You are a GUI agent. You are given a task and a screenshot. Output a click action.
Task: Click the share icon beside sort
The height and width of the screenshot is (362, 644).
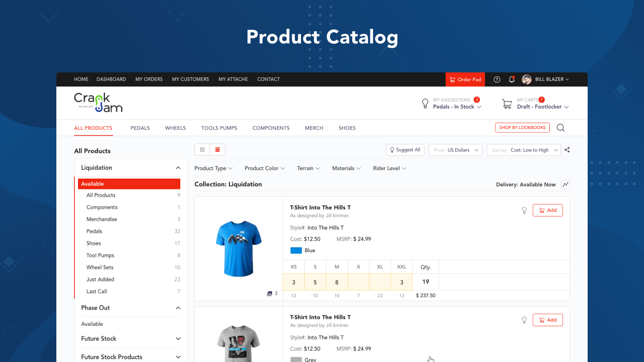[x=567, y=150]
